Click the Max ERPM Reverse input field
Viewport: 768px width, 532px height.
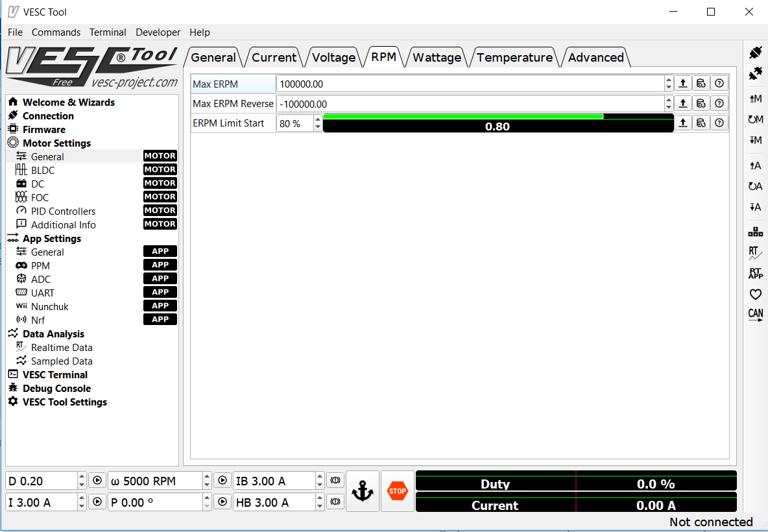(470, 104)
